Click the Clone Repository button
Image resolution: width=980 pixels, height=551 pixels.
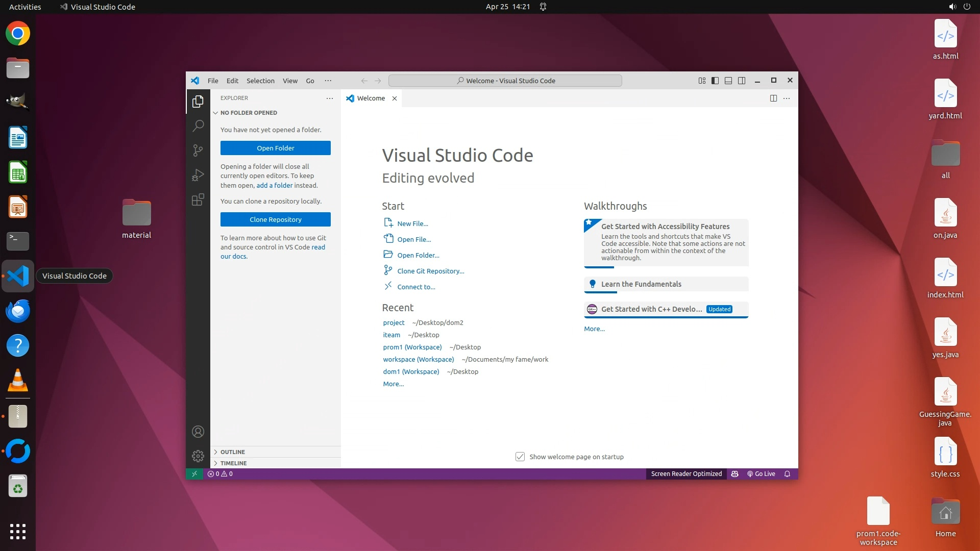coord(276,219)
